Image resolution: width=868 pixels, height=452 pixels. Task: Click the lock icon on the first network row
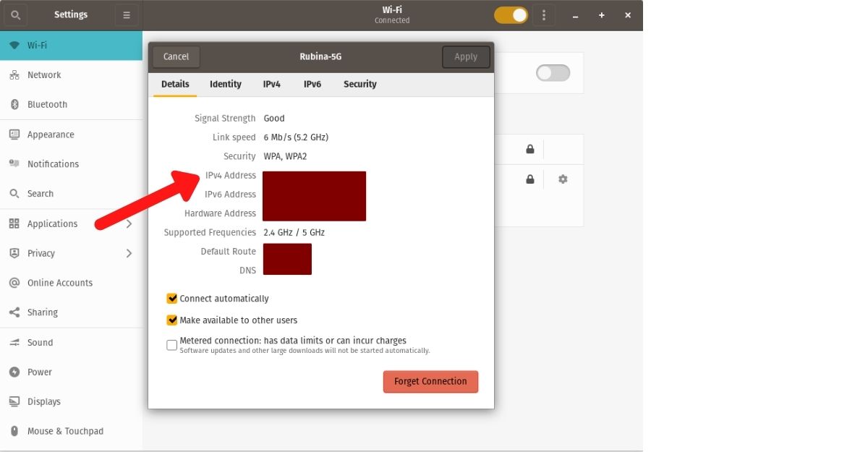point(530,150)
